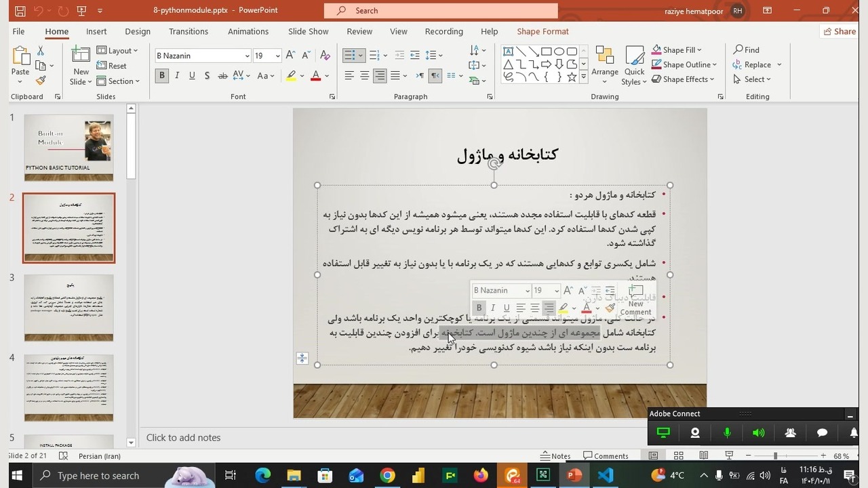Screen dimensions: 868x488
Task: Click the Text Shadow icon in ribbon
Action: click(x=207, y=76)
